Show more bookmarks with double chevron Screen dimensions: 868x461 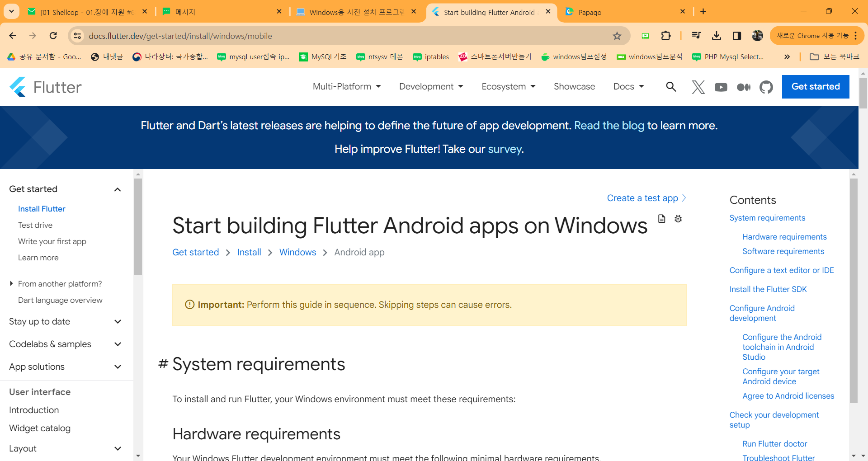click(x=787, y=56)
